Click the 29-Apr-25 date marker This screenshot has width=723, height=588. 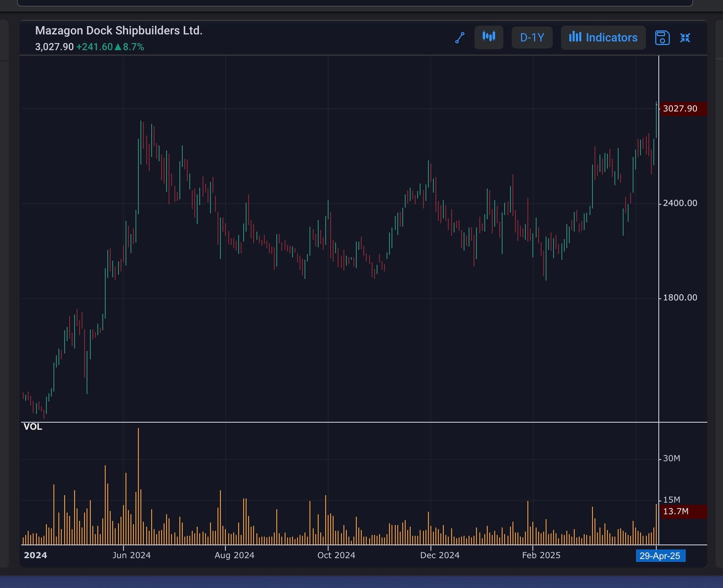click(x=660, y=556)
